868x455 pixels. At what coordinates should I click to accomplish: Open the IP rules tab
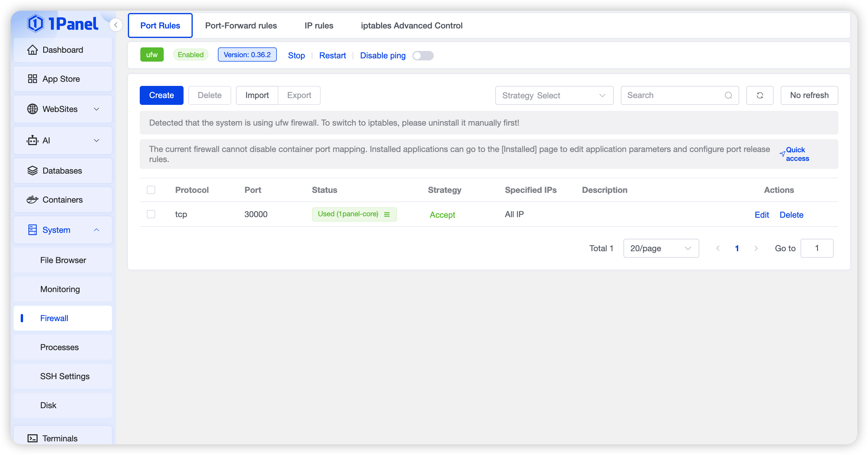(x=319, y=25)
